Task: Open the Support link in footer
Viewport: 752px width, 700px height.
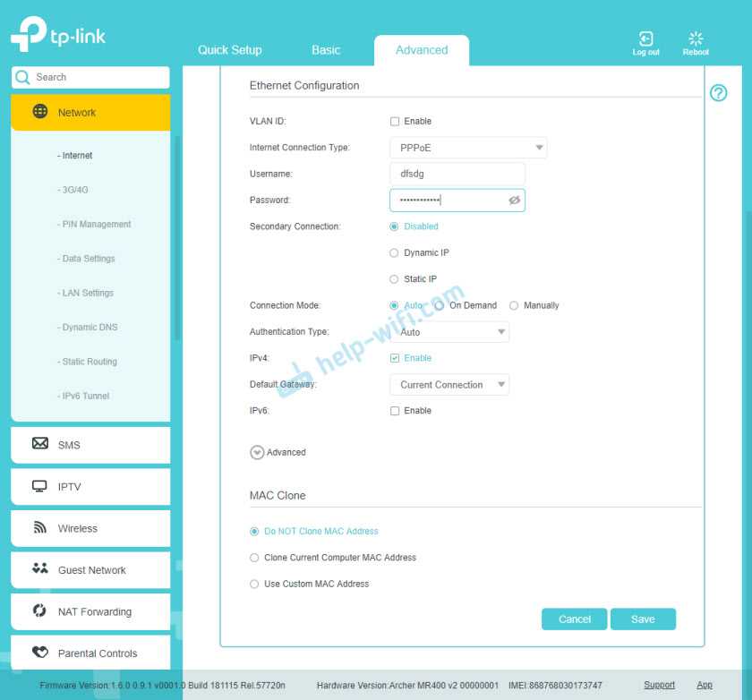Action: click(x=659, y=685)
